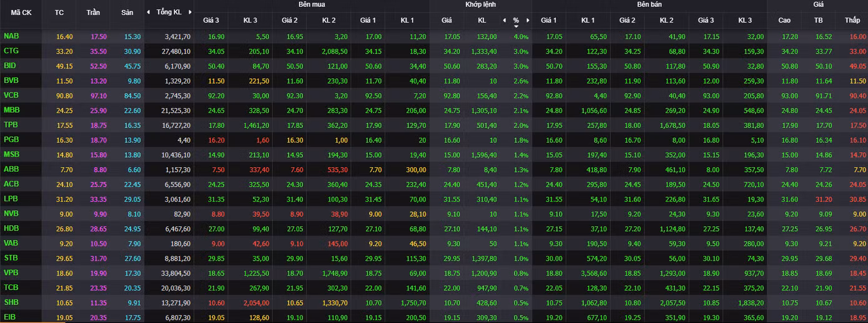Select HDB ticker row
Image resolution: width=868 pixels, height=323 pixels.
(x=434, y=228)
